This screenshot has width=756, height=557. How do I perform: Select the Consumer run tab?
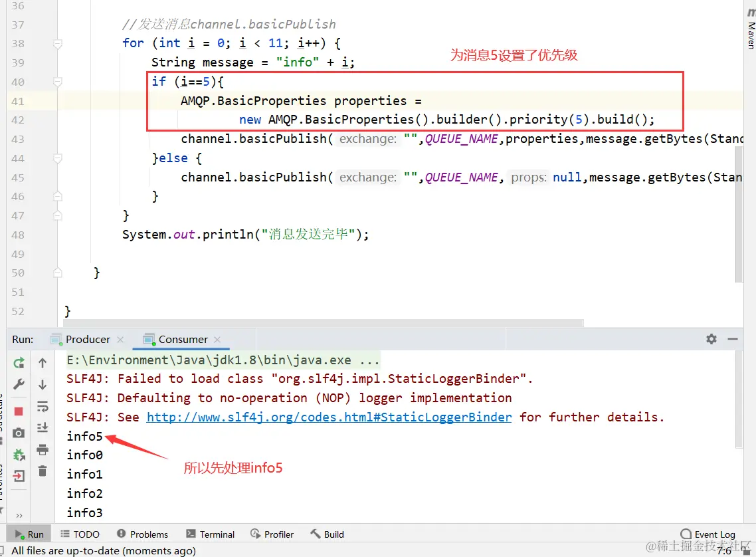[x=183, y=340]
